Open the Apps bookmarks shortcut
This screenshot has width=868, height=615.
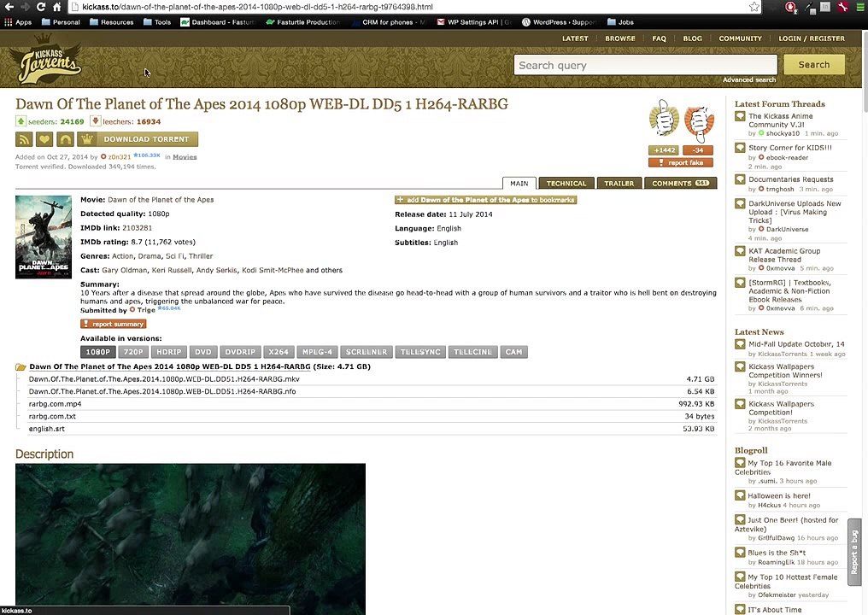(18, 22)
